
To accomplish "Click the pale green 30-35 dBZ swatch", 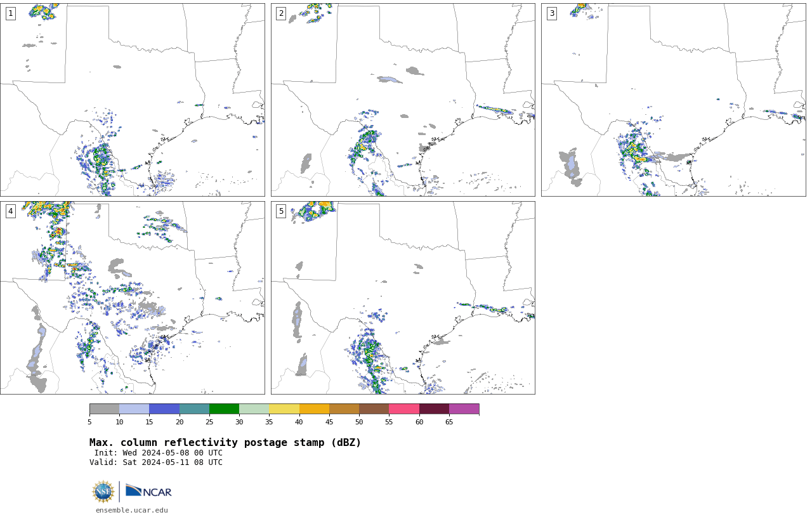I will pyautogui.click(x=254, y=409).
